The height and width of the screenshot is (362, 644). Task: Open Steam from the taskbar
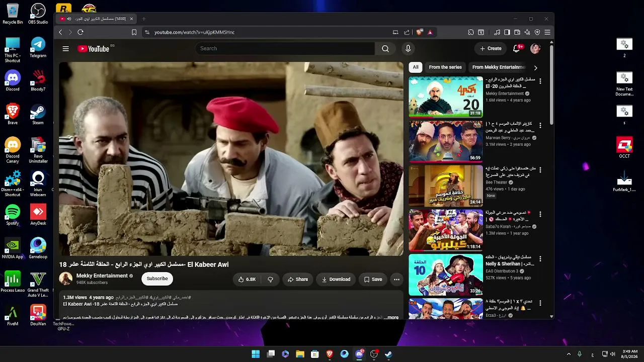[389, 354]
